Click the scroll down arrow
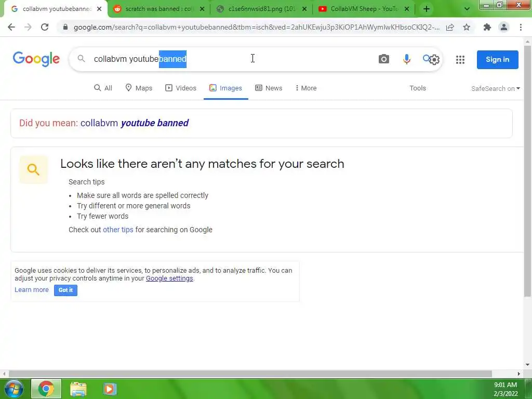This screenshot has width=532, height=399. coord(528,365)
